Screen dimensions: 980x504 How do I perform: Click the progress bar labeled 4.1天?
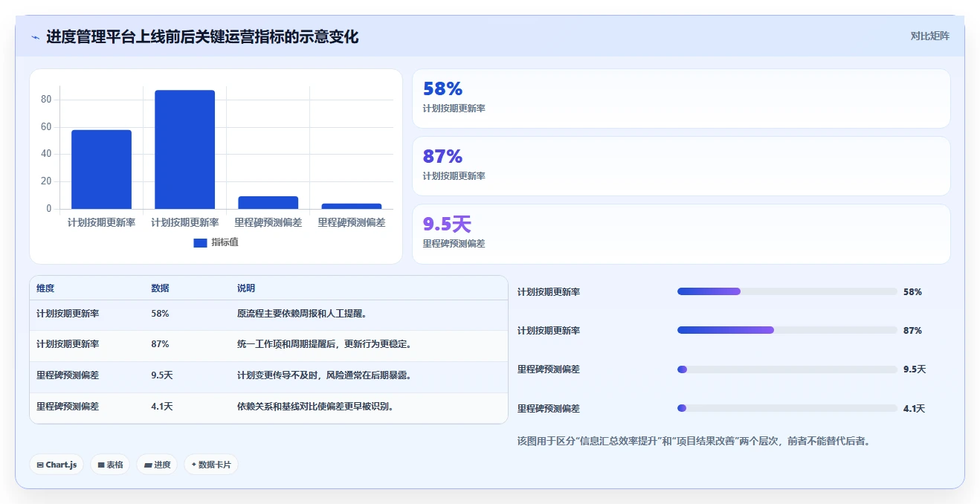[x=787, y=408]
